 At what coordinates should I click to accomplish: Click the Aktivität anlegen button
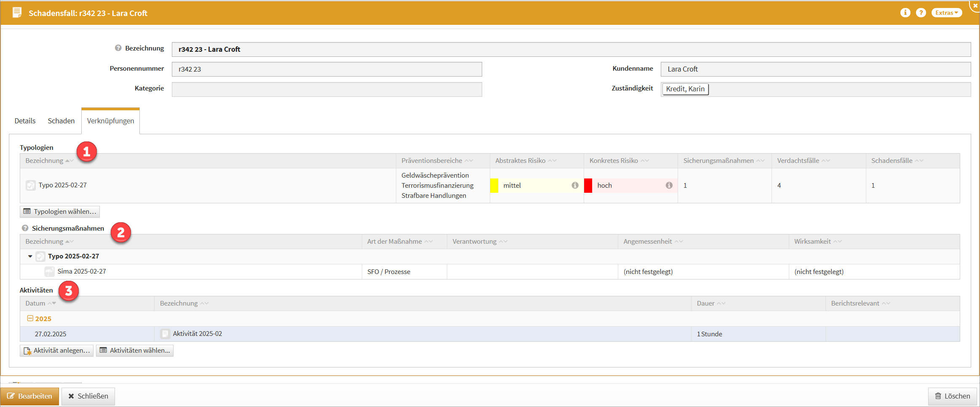click(x=57, y=350)
